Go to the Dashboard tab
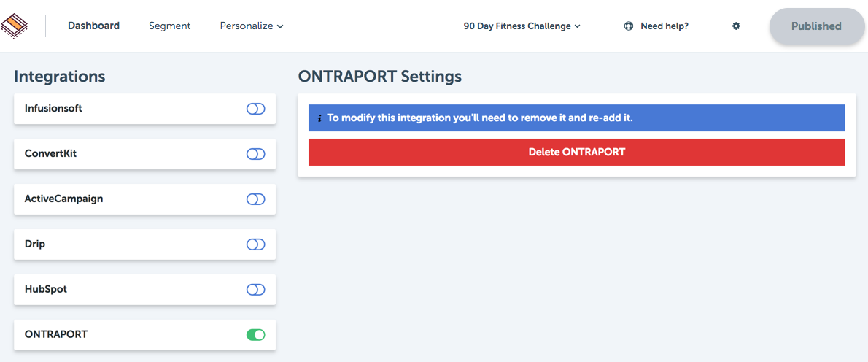This screenshot has width=868, height=362. pyautogui.click(x=93, y=26)
